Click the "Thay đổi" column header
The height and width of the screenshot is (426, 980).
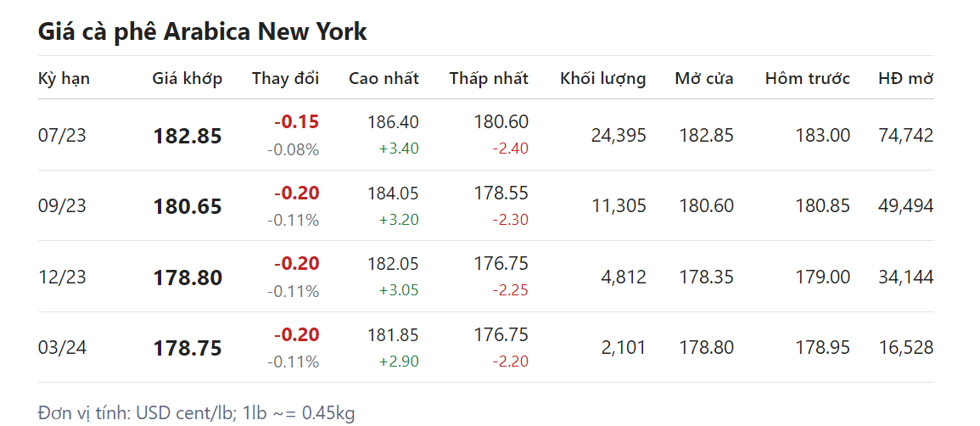click(285, 79)
